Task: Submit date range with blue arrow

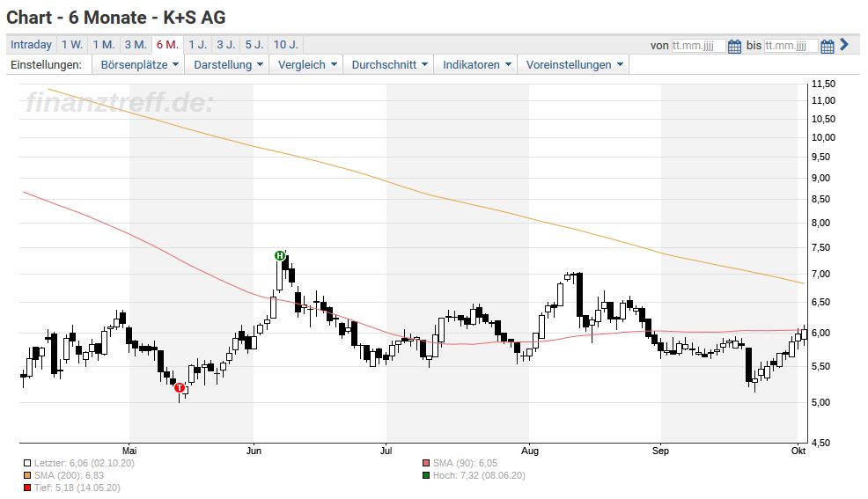Action: click(844, 44)
